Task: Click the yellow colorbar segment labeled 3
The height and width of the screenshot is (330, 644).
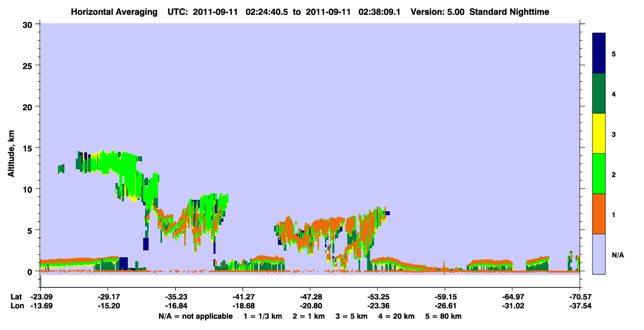Action: click(x=599, y=134)
